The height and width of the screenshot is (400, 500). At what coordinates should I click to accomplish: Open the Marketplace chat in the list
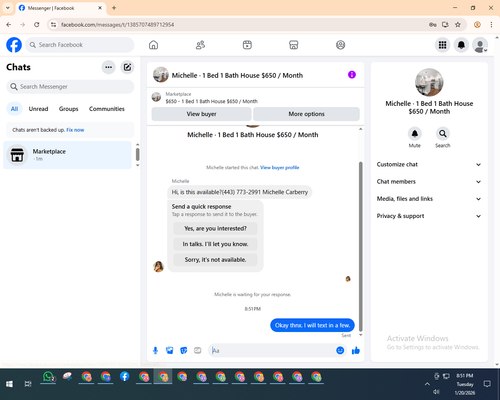(x=68, y=155)
